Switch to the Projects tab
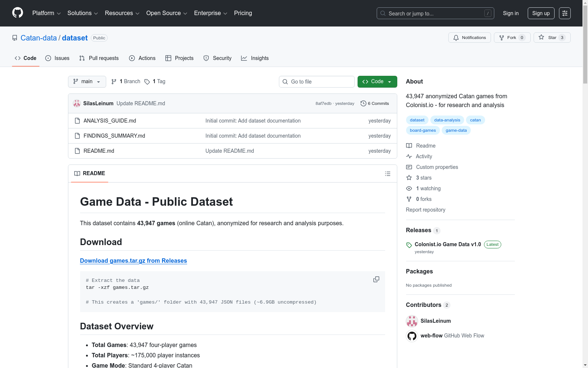Screen dimensions: 588x368 click(x=179, y=58)
